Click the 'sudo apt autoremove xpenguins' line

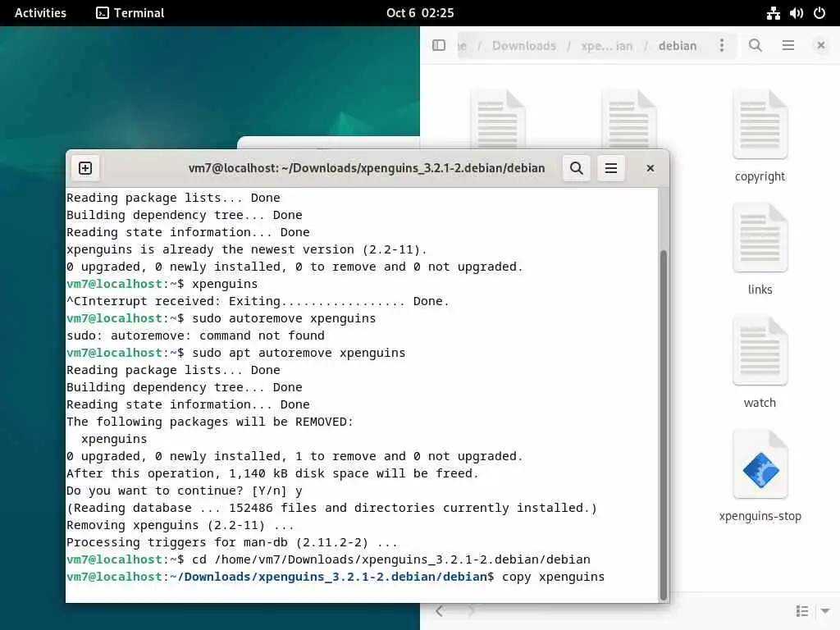click(x=235, y=353)
